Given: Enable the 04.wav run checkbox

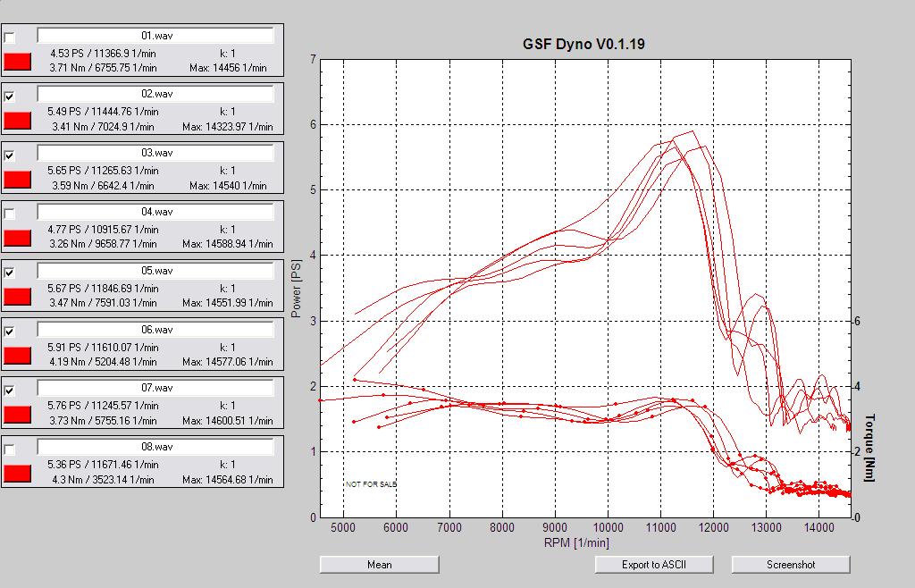Looking at the screenshot, I should tap(10, 214).
